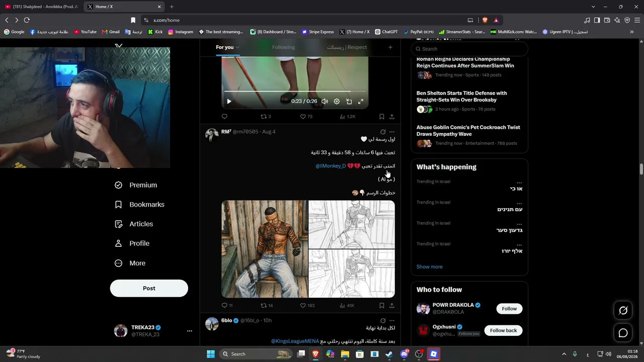Viewport: 644px width, 362px height.
Task: Like the video post with 75 likes
Action: [306, 117]
